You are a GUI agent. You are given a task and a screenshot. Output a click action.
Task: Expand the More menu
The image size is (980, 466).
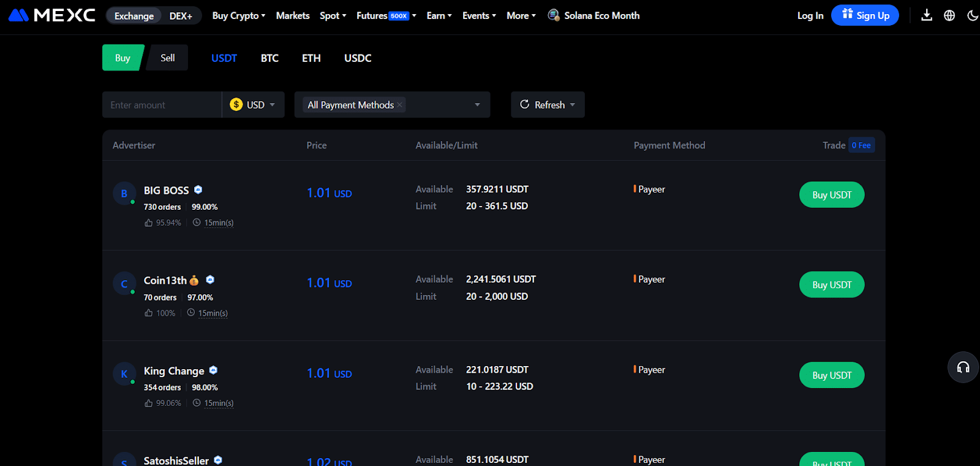point(521,15)
